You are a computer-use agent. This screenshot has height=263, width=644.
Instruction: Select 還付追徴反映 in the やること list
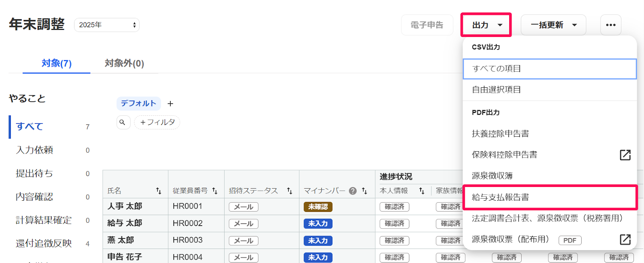[x=50, y=243]
